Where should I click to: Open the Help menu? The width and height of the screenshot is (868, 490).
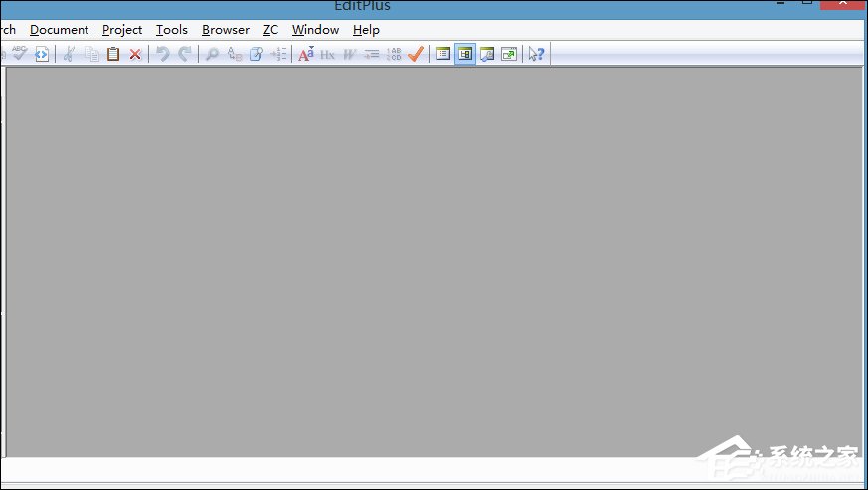click(x=366, y=30)
